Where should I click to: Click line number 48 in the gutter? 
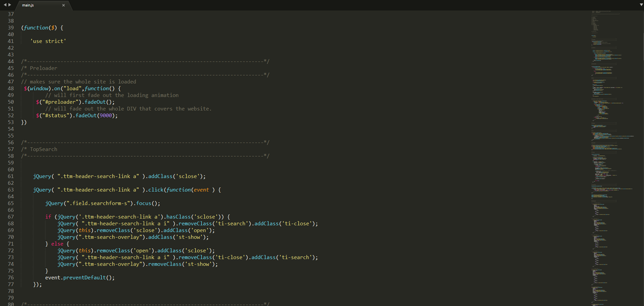click(10, 88)
